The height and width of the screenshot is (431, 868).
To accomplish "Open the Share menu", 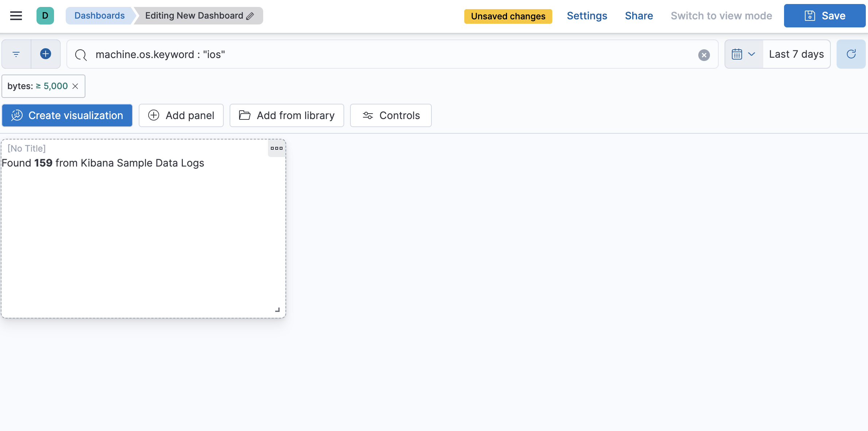I will (x=639, y=16).
